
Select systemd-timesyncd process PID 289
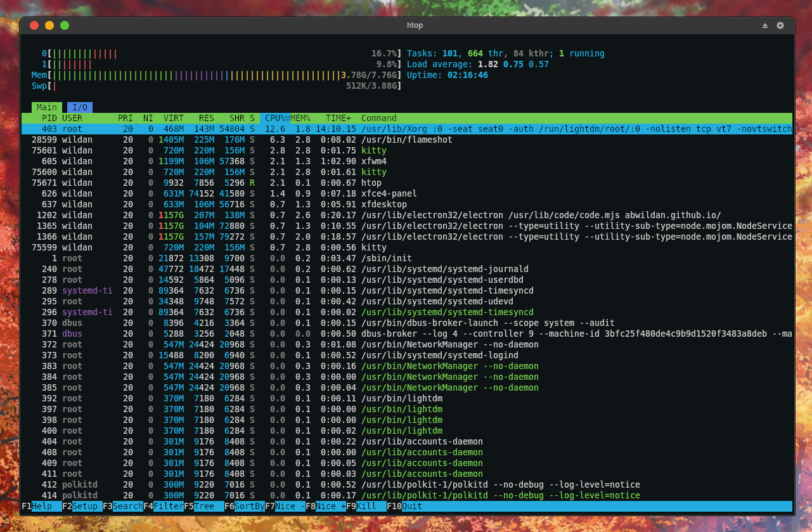click(407, 290)
